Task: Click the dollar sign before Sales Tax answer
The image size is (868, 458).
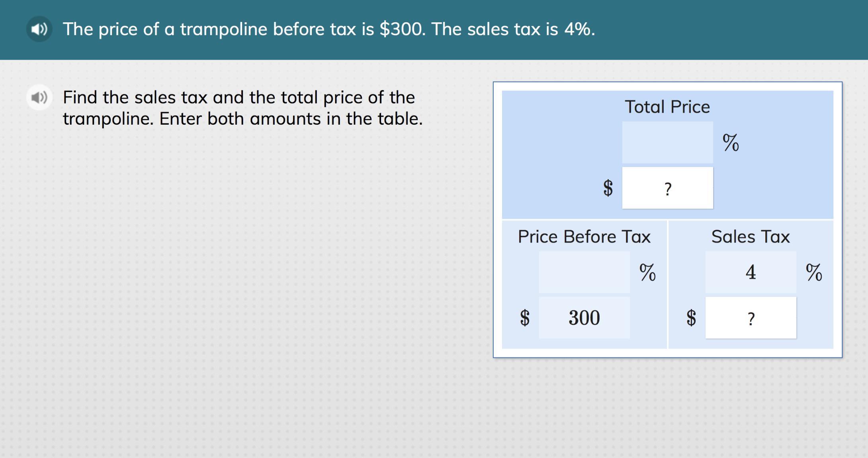Action: 691,317
